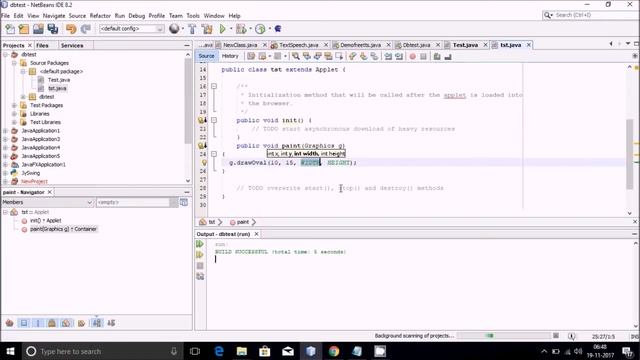Image resolution: width=640 pixels, height=360 pixels.
Task: Select init() in Navigator members
Action: 45,220
